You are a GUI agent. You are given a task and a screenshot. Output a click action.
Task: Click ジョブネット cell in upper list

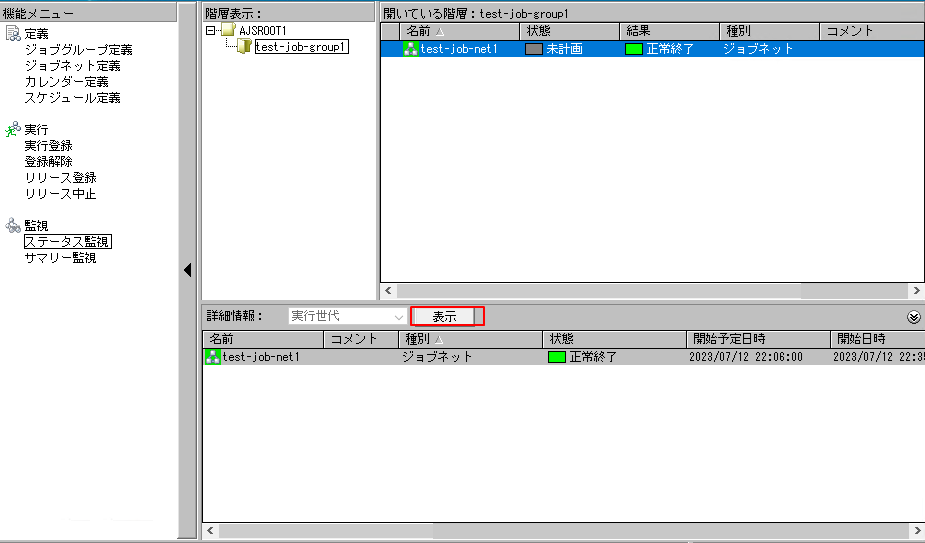758,49
